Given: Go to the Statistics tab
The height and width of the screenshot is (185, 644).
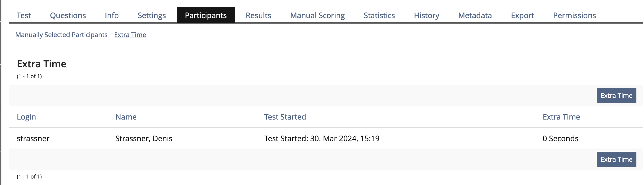Looking at the screenshot, I should 379,15.
